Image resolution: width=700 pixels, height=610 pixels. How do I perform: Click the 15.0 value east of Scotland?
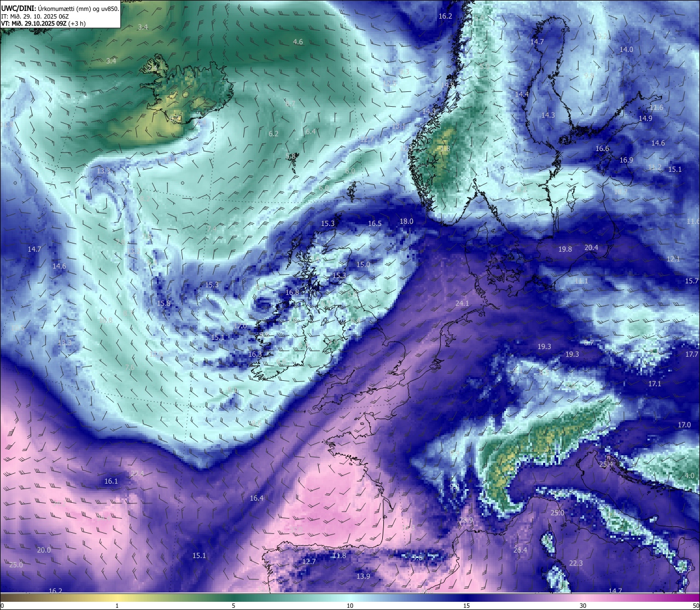click(363, 265)
